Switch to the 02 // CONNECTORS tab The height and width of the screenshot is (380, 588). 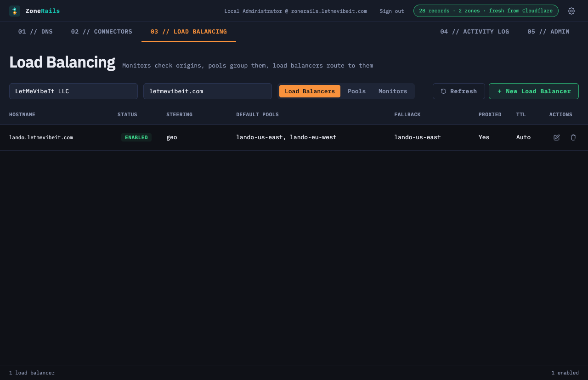click(102, 32)
